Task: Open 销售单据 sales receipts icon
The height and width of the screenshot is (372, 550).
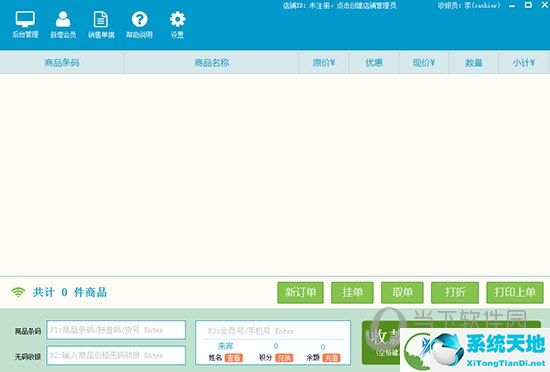Action: [101, 24]
